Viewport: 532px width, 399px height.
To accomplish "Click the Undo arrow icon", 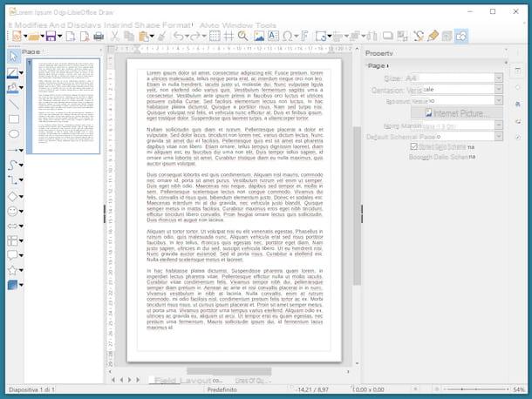I will [178, 36].
